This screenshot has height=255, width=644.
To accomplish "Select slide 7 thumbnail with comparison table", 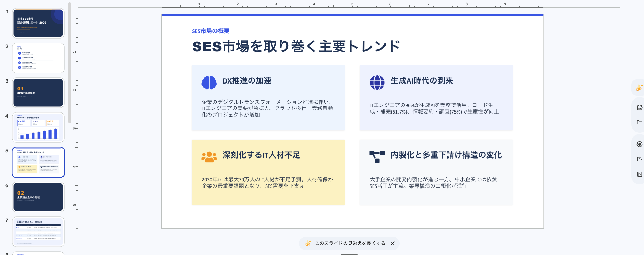I will coord(38,232).
